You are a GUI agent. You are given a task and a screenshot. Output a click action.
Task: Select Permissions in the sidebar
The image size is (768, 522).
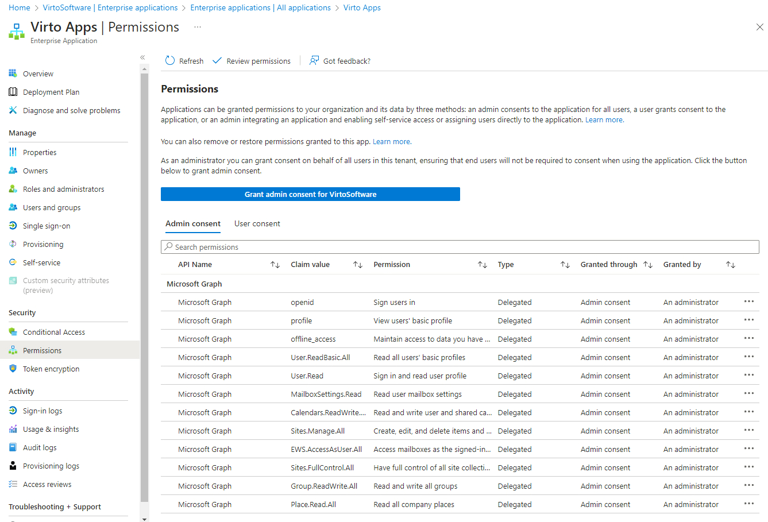point(42,351)
